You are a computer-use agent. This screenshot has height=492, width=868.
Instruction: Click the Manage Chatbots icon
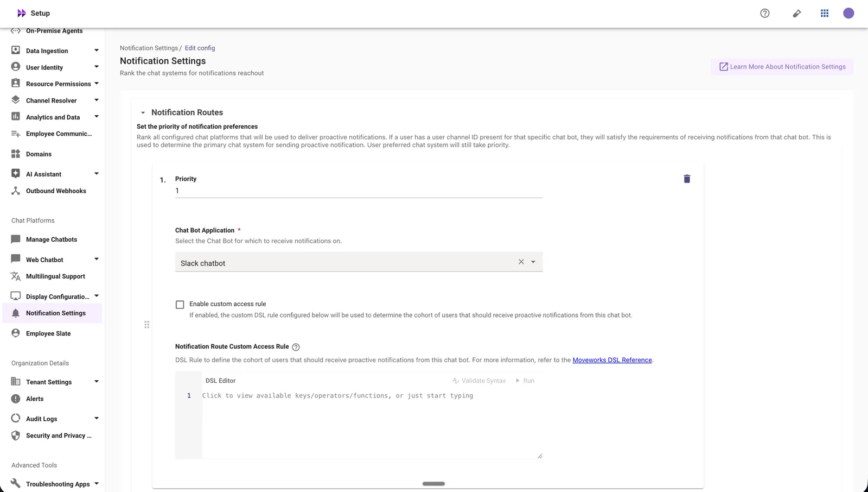click(x=16, y=239)
